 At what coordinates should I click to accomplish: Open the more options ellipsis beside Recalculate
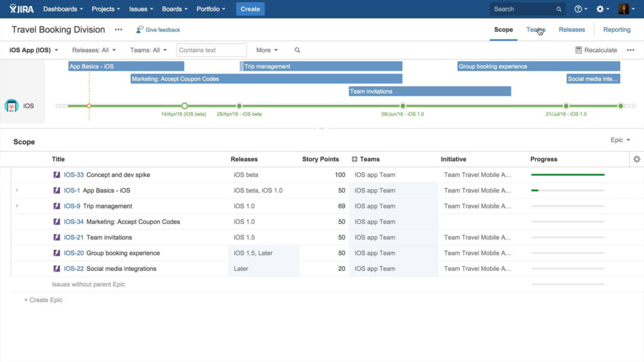[x=630, y=50]
